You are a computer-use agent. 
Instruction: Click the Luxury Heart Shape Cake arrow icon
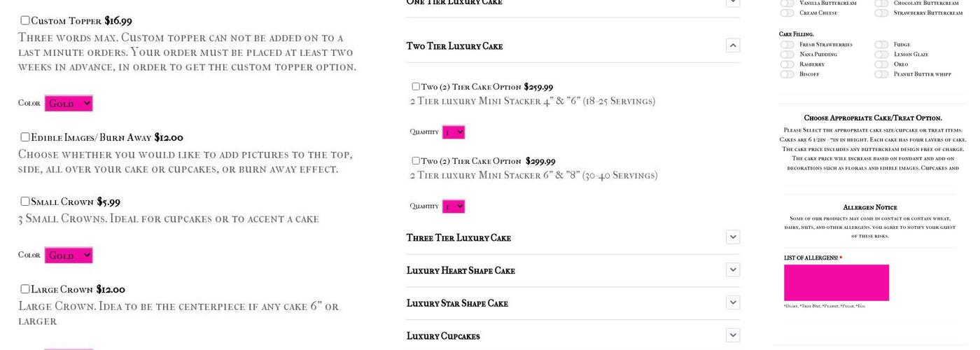(x=733, y=269)
